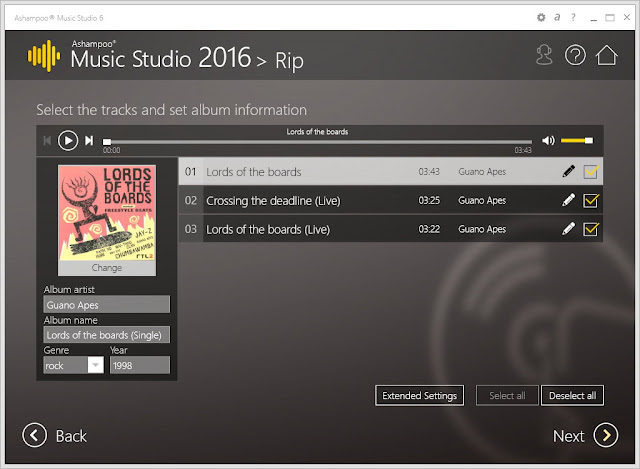Open the help question mark circle icon
The height and width of the screenshot is (469, 640).
pos(575,55)
